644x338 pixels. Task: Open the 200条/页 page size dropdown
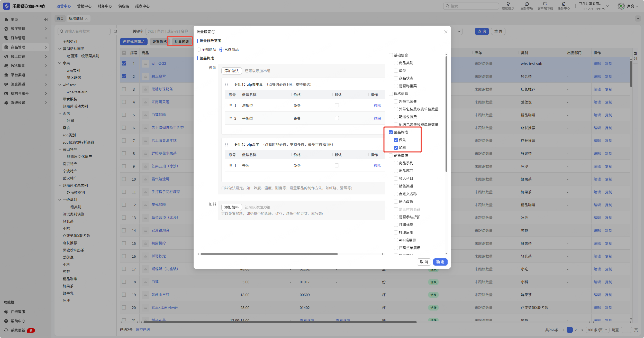[x=597, y=330]
